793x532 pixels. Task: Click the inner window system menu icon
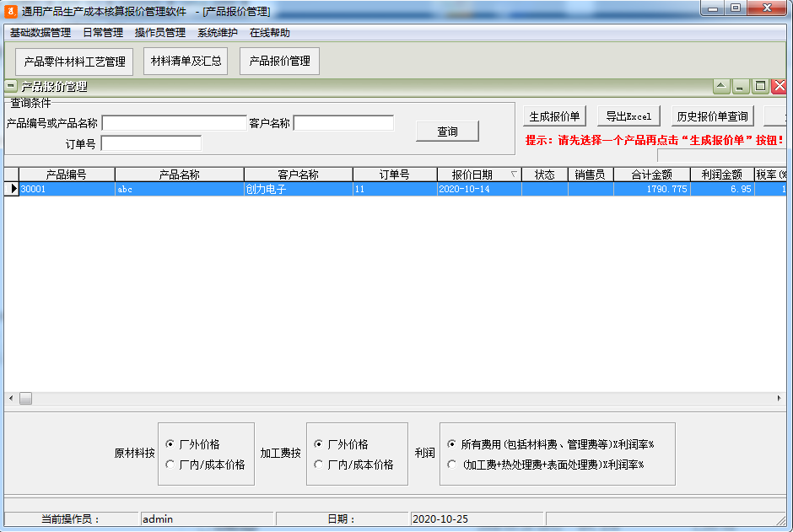coord(11,86)
